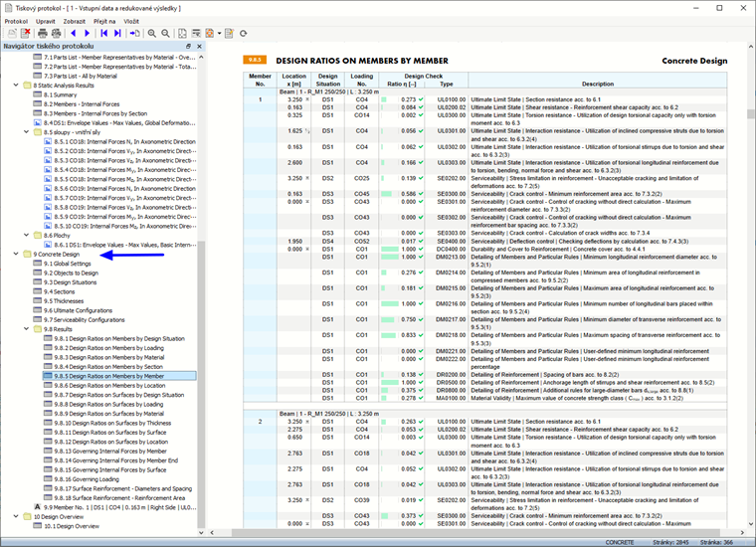Click the refresh protocol icon
The height and width of the screenshot is (547, 756).
click(x=244, y=33)
